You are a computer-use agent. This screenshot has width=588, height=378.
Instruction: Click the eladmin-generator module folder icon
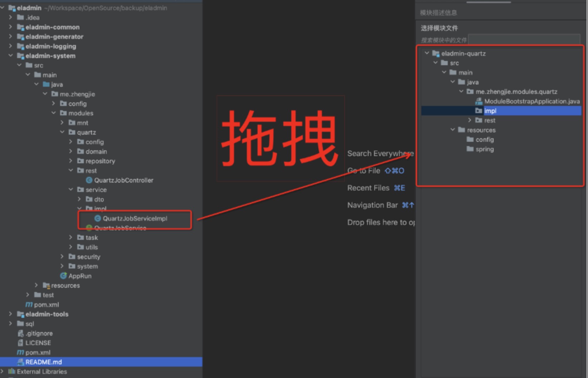(x=20, y=37)
